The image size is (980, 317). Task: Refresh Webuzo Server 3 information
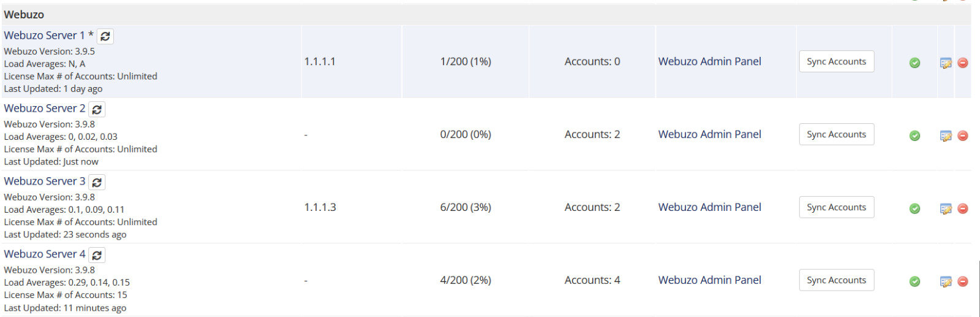pyautogui.click(x=97, y=182)
